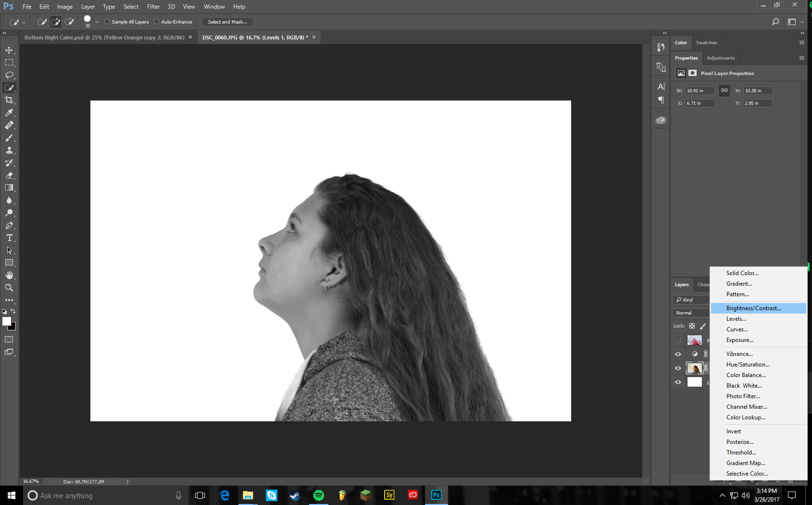Switch to the Adjustments tab

click(x=720, y=58)
